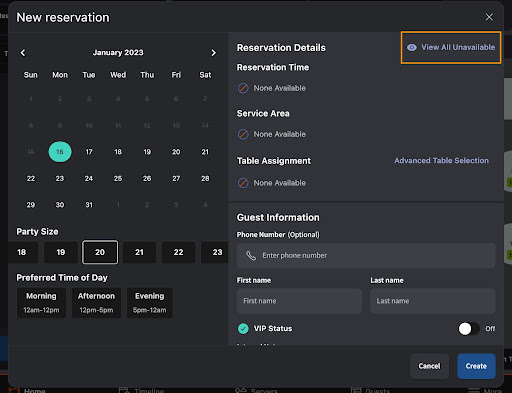Click the Reservation Time none-available icon
512x393 pixels.
[x=243, y=88]
